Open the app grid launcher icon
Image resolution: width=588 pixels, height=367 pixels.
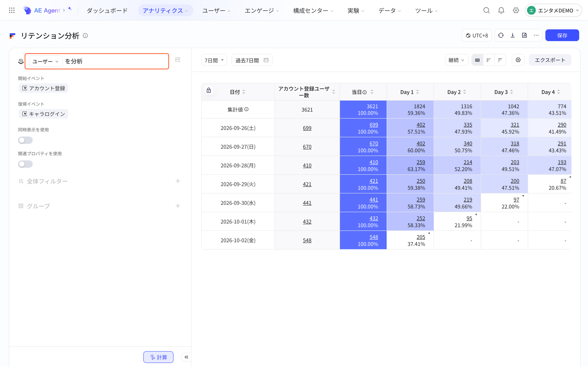coord(12,10)
